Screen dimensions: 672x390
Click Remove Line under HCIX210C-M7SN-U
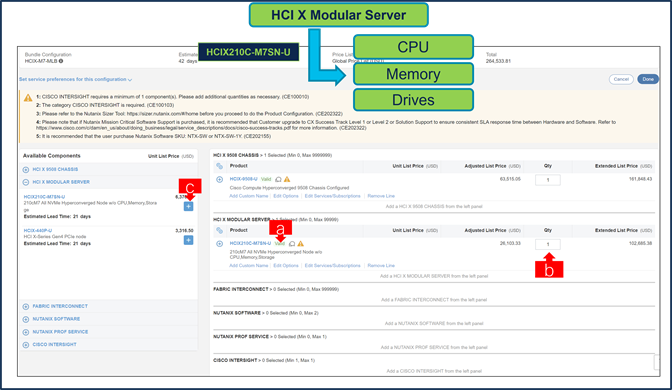[381, 266]
